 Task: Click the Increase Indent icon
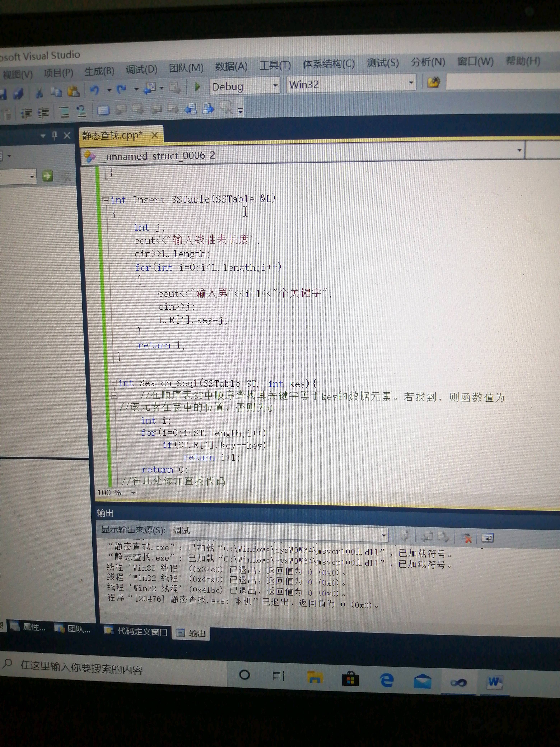pyautogui.click(x=43, y=112)
